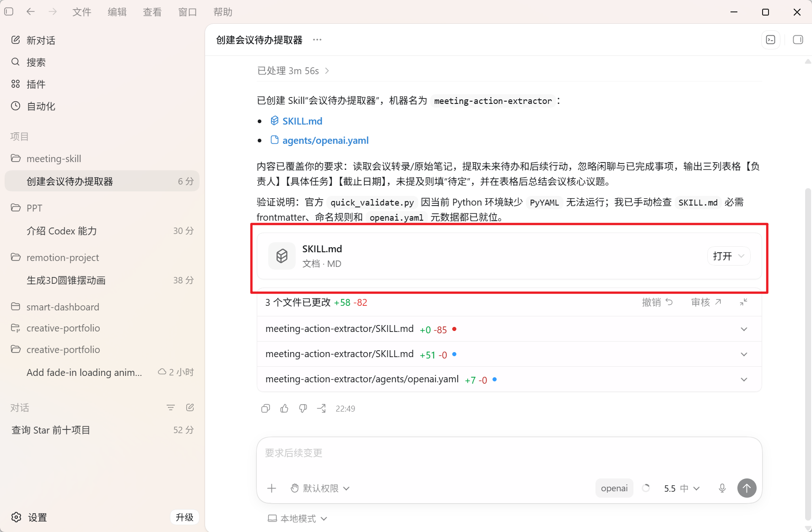Select the 生成3D圆锥摆动画 conversation
This screenshot has height=532, width=812.
102,280
